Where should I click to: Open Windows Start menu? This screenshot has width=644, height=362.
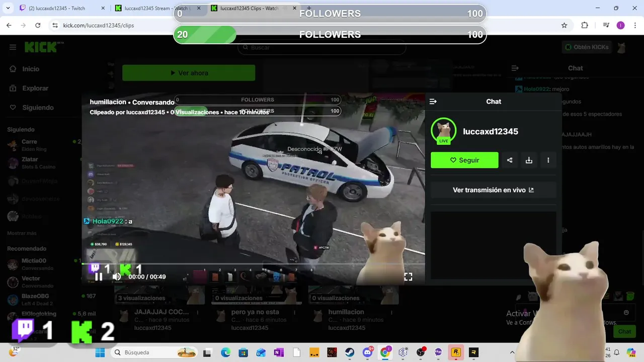[x=100, y=352]
